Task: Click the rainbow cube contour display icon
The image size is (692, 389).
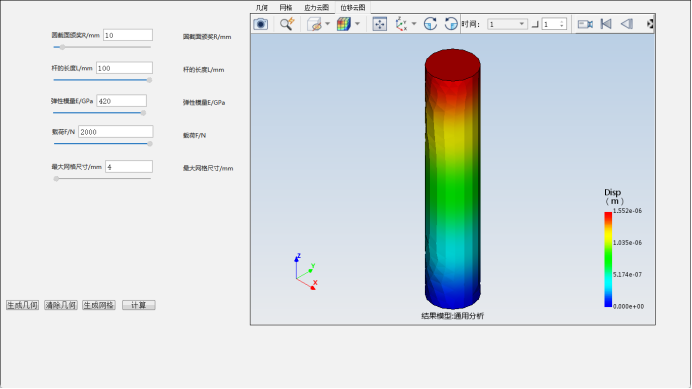Action: (x=343, y=24)
